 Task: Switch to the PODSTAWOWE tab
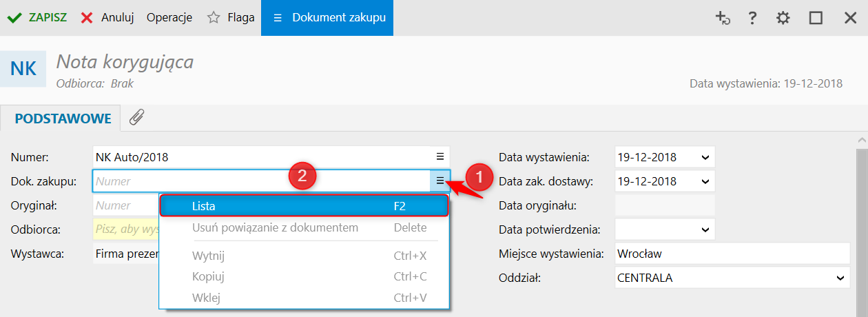pyautogui.click(x=63, y=119)
